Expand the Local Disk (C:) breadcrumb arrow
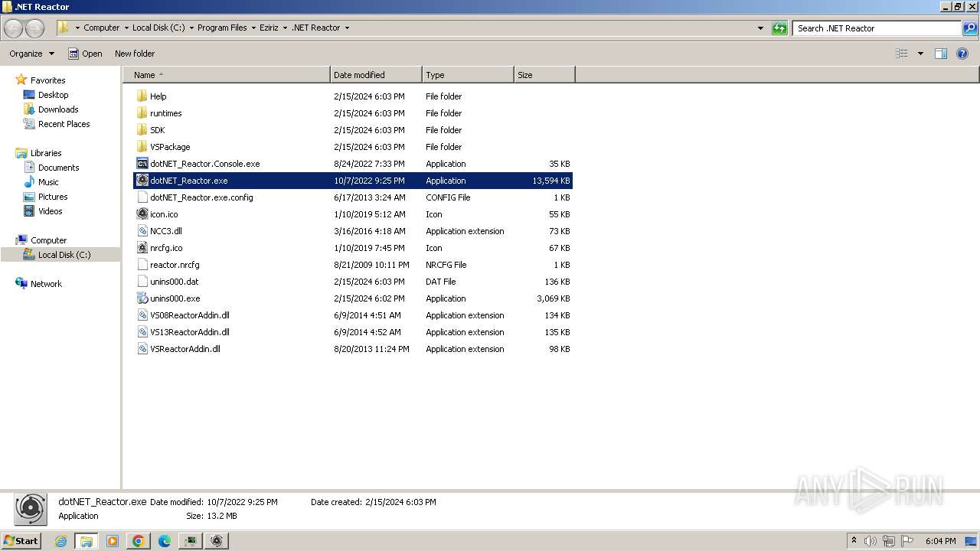980x551 pixels. pyautogui.click(x=191, y=28)
